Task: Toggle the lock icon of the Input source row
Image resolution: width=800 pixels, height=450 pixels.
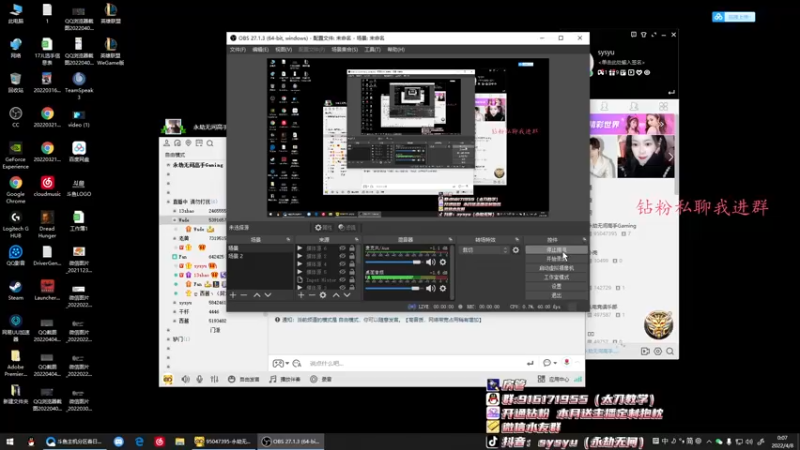Action: tap(352, 280)
